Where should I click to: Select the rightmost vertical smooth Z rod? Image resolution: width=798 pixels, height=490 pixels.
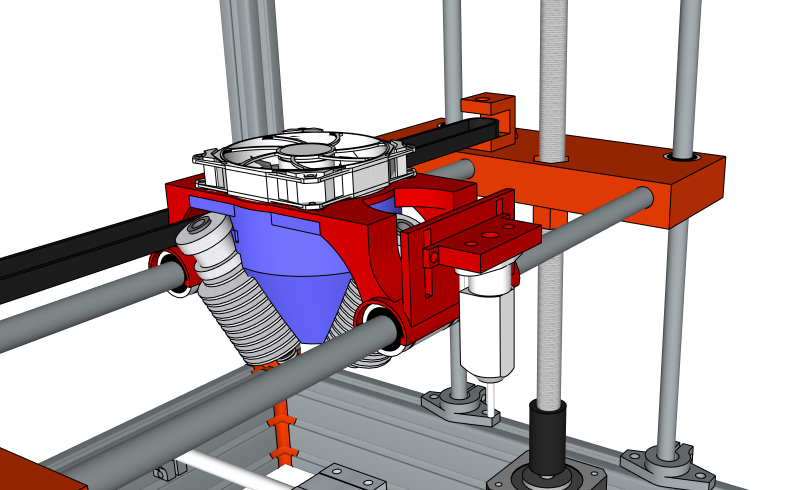(680, 229)
